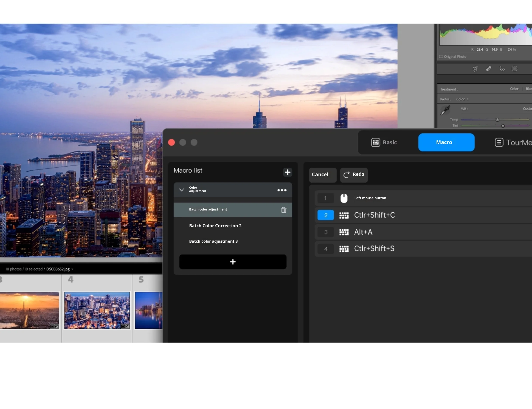Image resolution: width=532 pixels, height=409 pixels.
Task: Select step 2 Ctlr+Shift+C number badge
Action: point(326,215)
